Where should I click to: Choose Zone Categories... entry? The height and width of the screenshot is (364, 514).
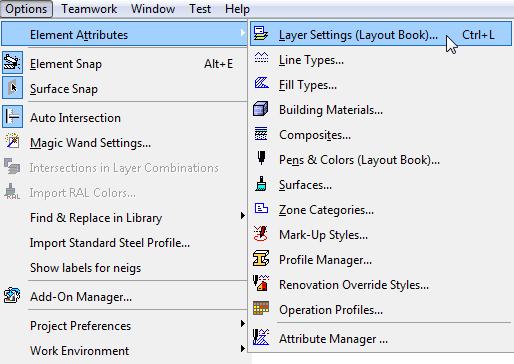[x=326, y=210]
